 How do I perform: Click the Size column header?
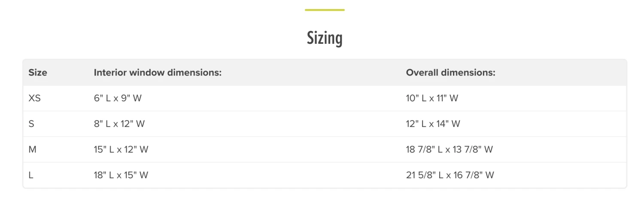coord(38,73)
